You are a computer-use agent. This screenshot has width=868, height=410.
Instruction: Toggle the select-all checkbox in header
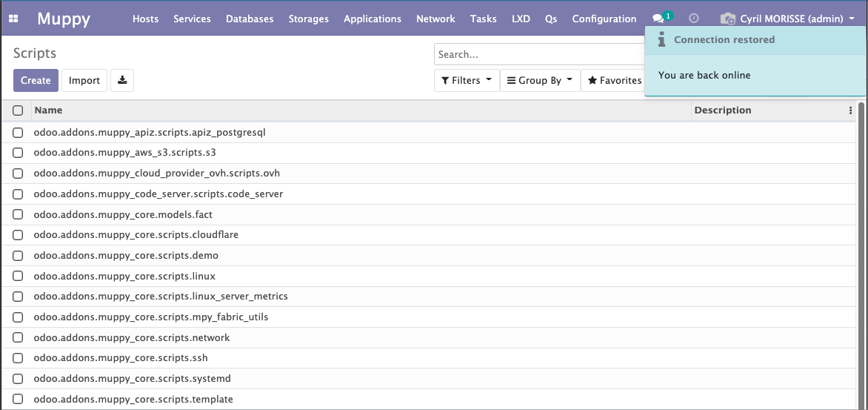tap(18, 110)
